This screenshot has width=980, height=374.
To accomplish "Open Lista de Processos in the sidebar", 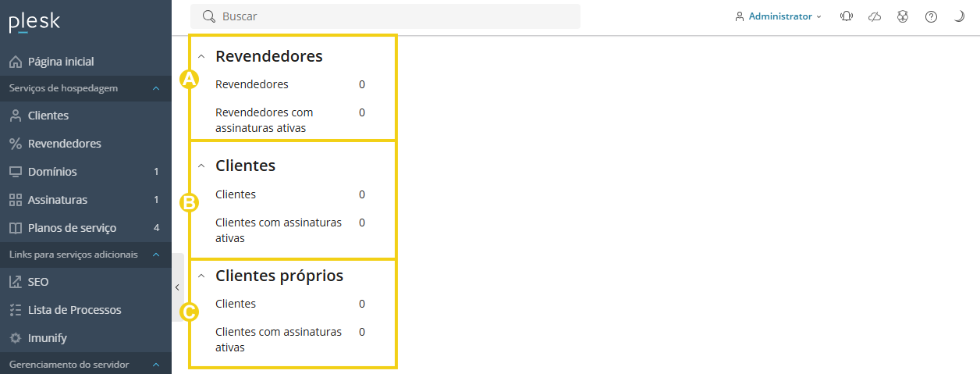I will click(74, 310).
